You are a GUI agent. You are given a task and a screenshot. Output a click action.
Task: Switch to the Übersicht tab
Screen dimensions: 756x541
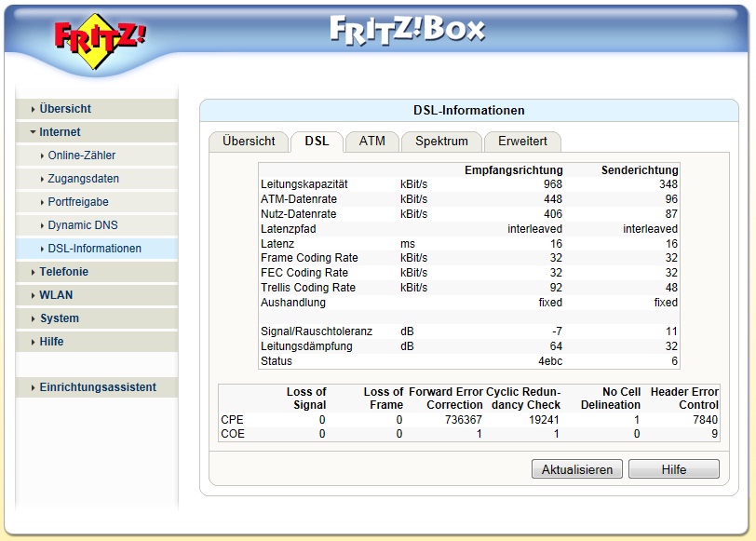point(249,142)
